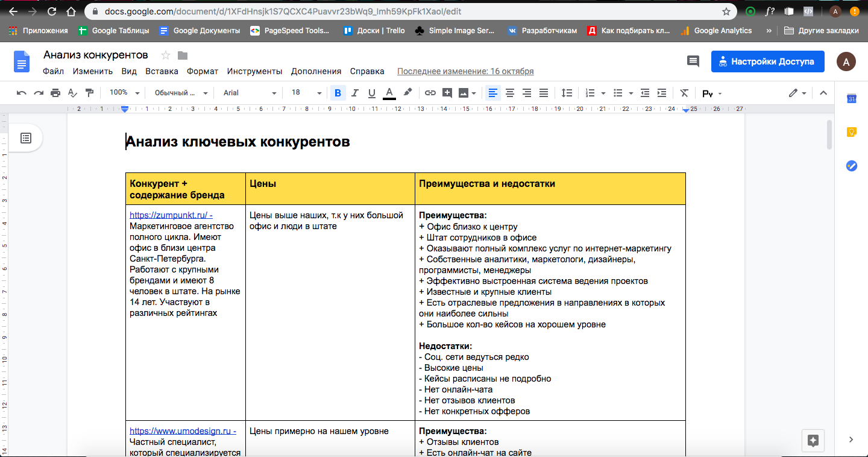
Task: Open the font size 18 dropdown
Action: (306, 93)
